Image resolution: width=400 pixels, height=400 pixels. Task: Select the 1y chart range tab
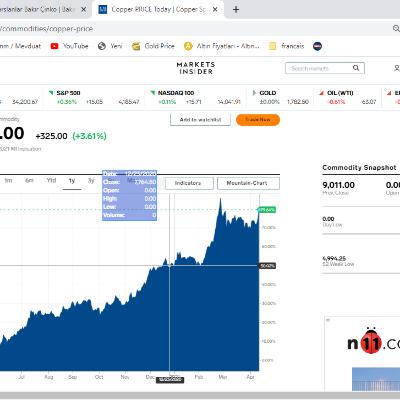[x=72, y=181]
